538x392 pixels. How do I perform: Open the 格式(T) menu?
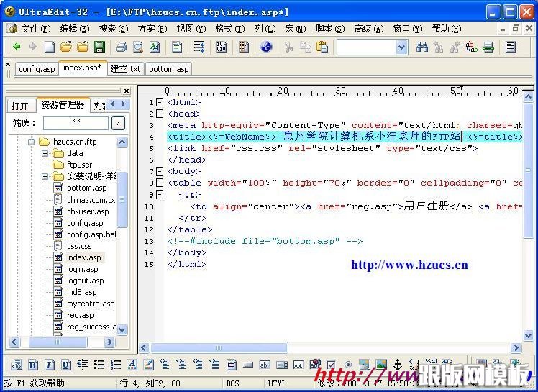230,29
